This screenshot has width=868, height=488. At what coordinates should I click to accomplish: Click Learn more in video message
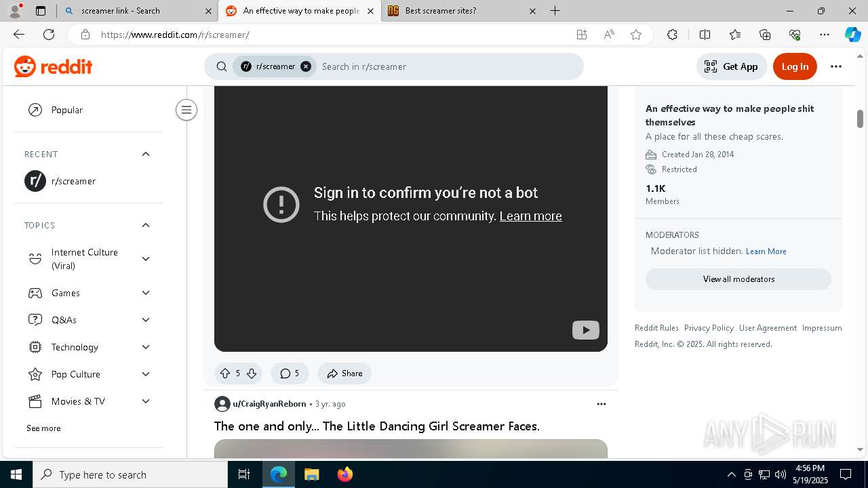click(530, 216)
